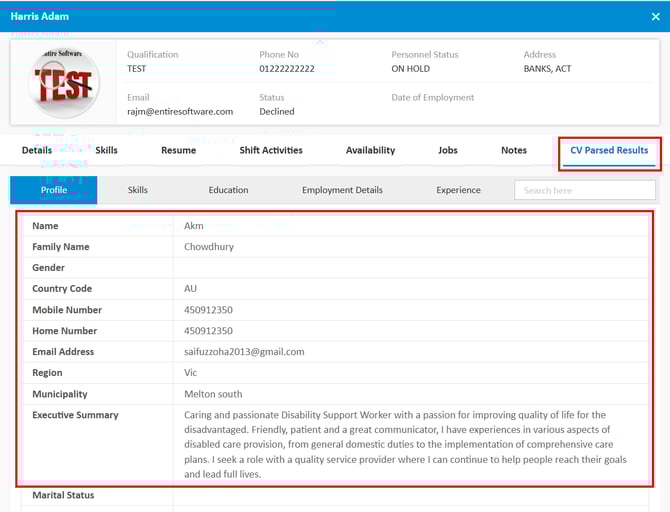Viewport: 670px width, 512px height.
Task: Open the Resume tab
Action: (179, 150)
